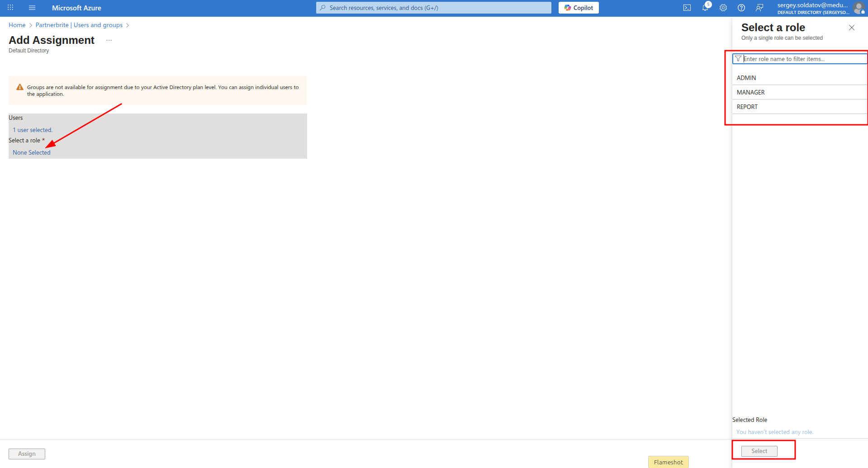
Task: Open the Feedback icon
Action: [759, 8]
